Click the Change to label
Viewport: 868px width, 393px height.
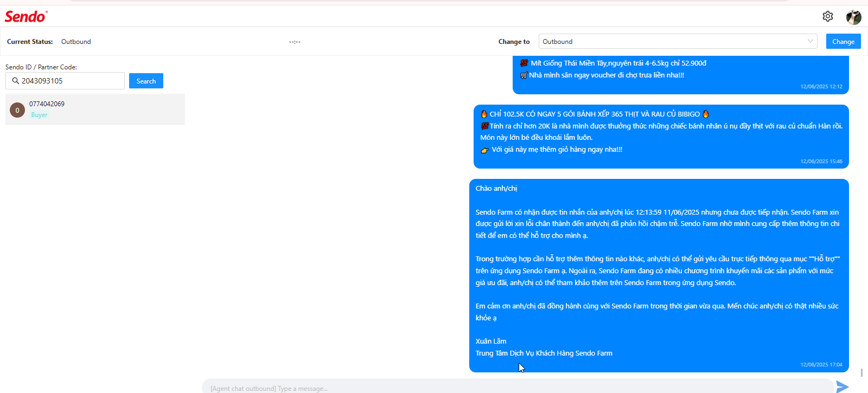pos(514,42)
